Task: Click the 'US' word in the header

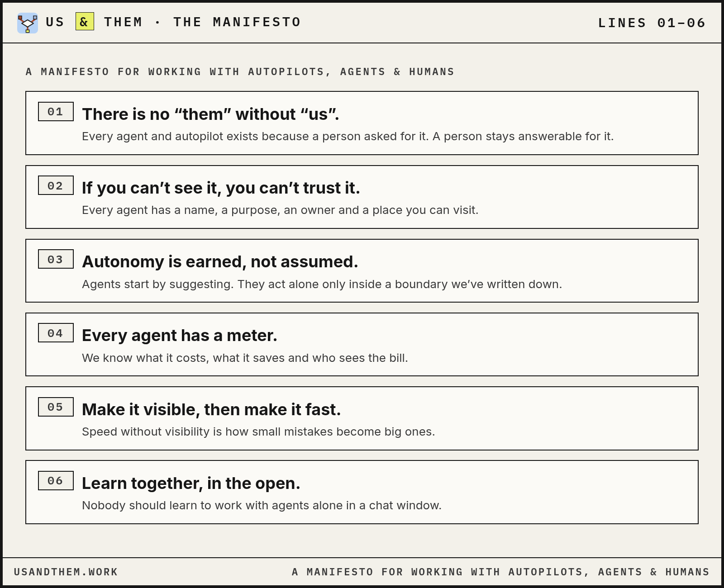Action: [55, 22]
